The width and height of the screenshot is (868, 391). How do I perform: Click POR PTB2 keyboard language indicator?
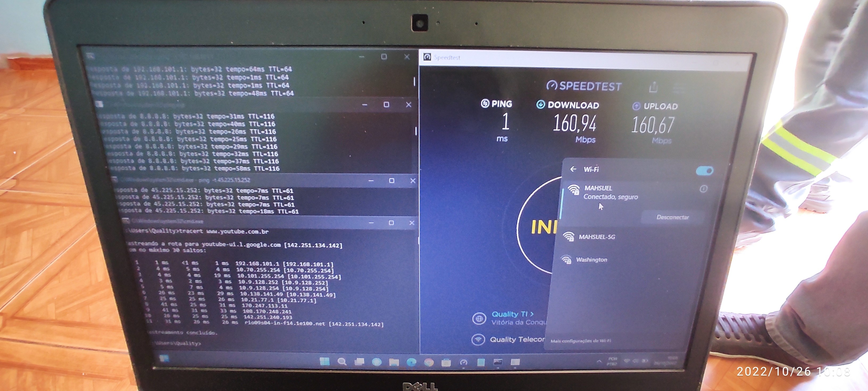coord(612,361)
